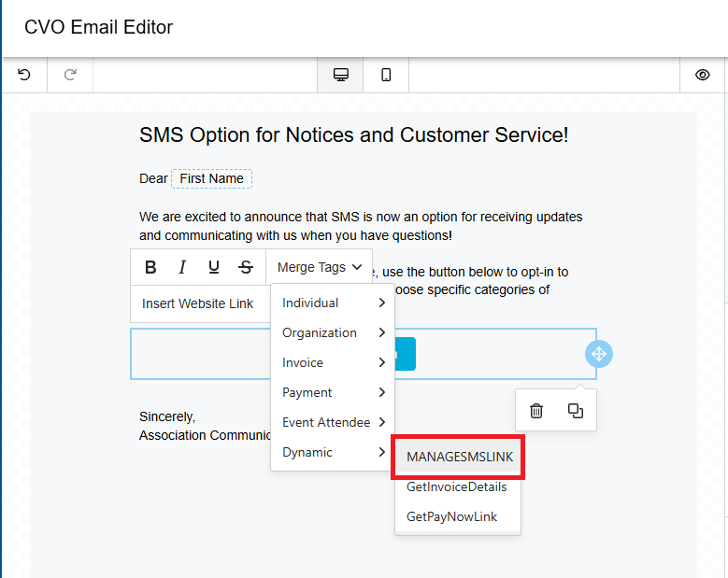Switch to desktop preview mode

pyautogui.click(x=341, y=75)
